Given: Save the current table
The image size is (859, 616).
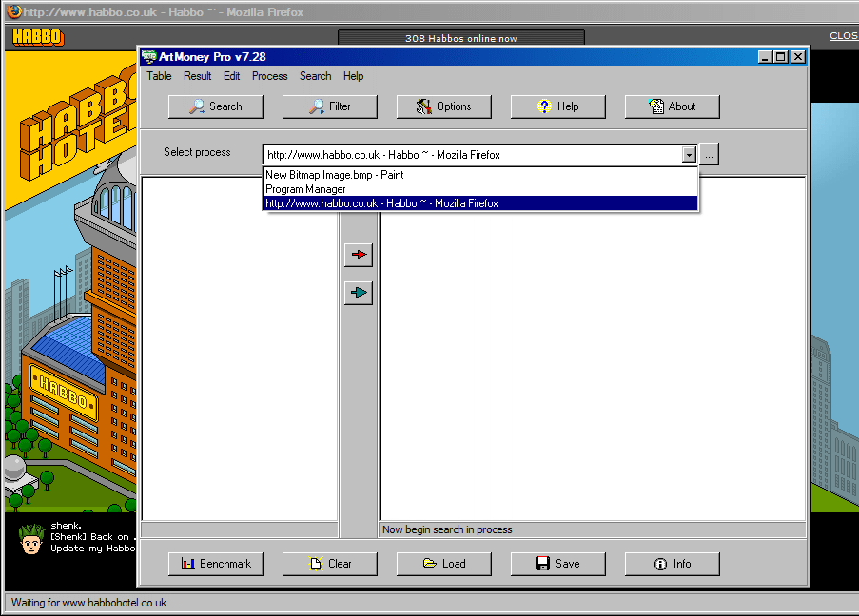Looking at the screenshot, I should click(558, 564).
